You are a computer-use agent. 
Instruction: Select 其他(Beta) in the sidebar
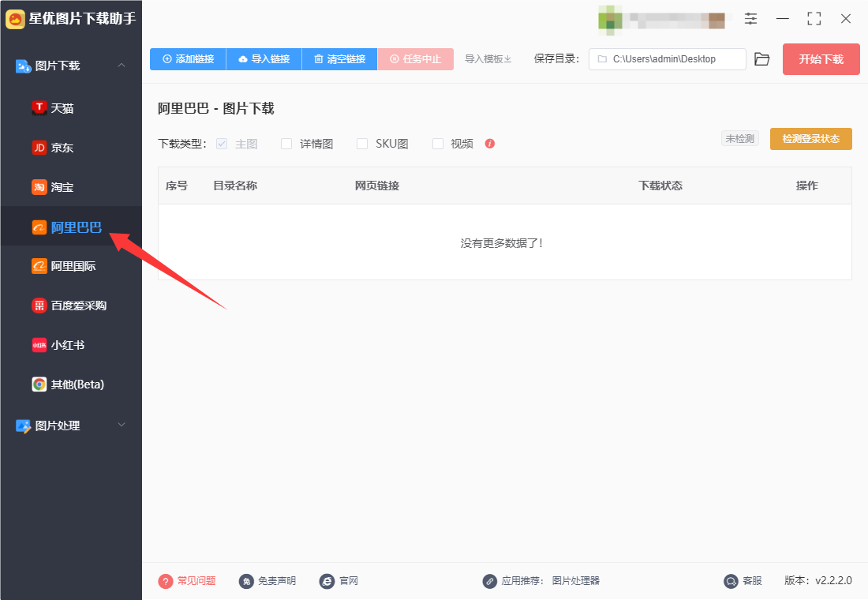coord(71,384)
